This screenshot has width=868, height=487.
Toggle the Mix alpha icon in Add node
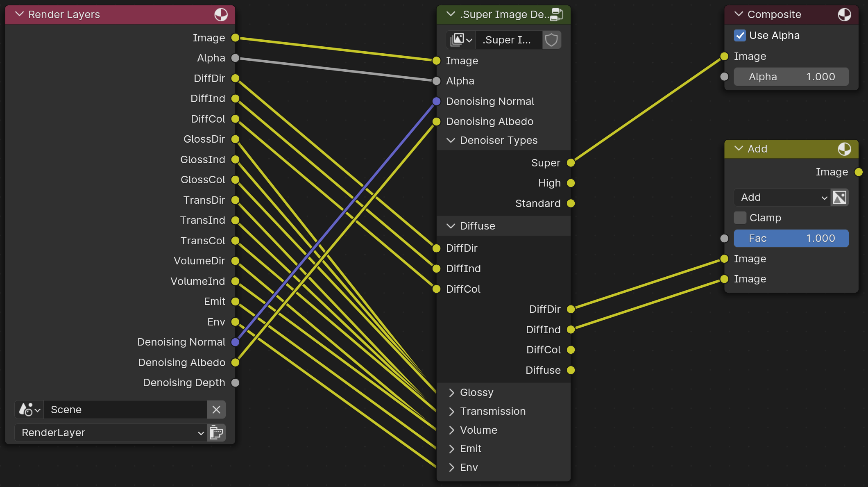[839, 198]
